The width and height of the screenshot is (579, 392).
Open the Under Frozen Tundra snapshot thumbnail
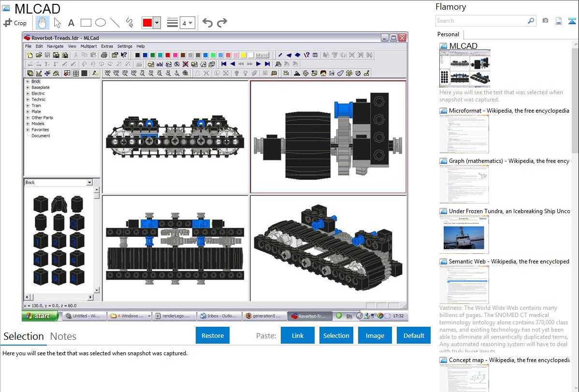(464, 234)
